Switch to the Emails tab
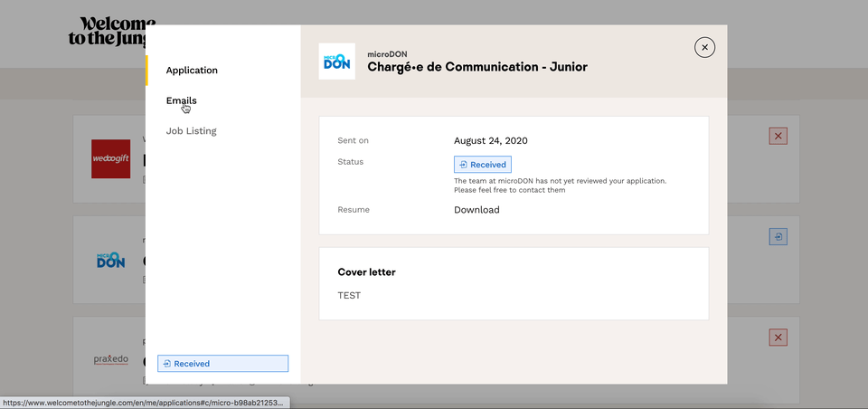The height and width of the screenshot is (409, 868). (181, 100)
